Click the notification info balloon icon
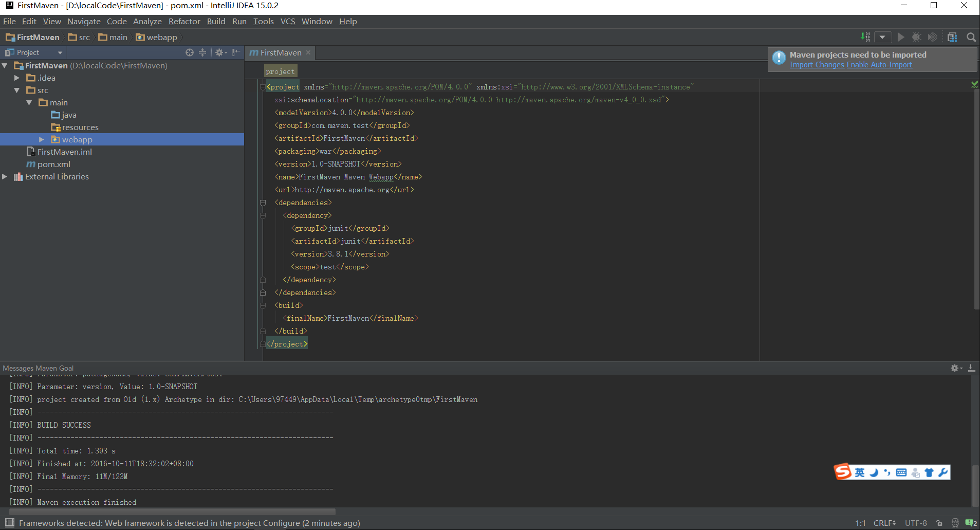This screenshot has height=530, width=980. 779,58
